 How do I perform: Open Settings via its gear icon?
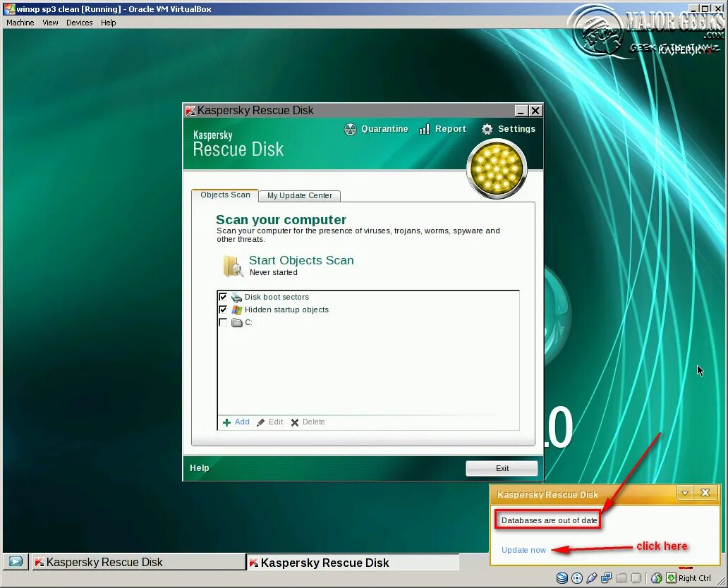pos(487,129)
